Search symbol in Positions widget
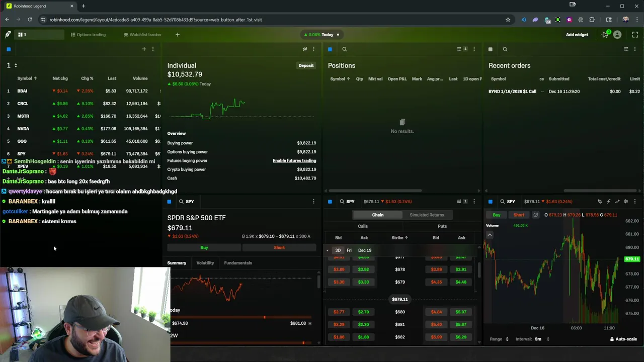Viewport: 644px width, 362px height. [345, 49]
